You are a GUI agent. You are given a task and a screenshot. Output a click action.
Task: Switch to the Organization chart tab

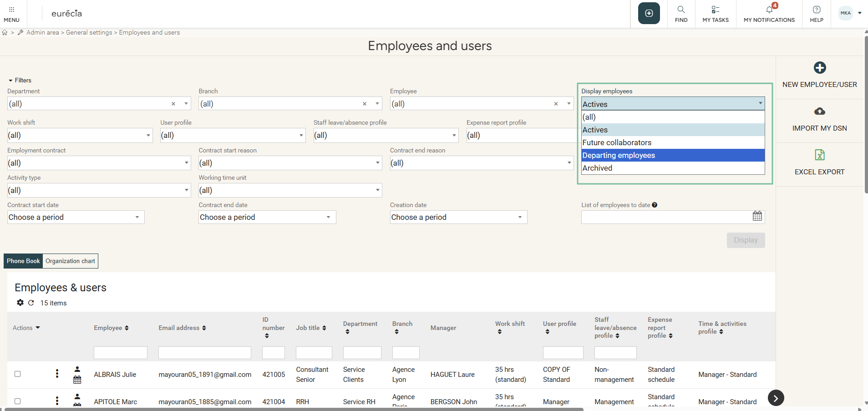70,261
